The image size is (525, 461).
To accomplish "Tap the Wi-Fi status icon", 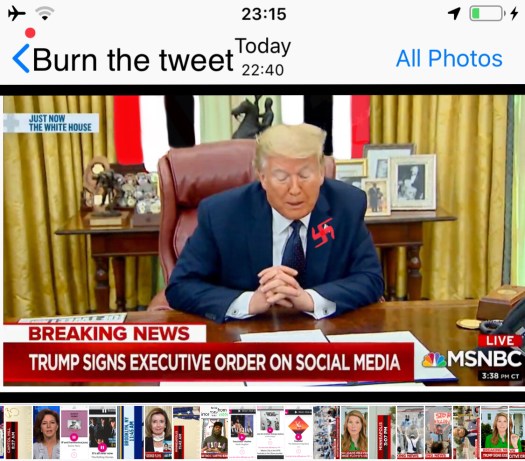I will click(x=45, y=13).
